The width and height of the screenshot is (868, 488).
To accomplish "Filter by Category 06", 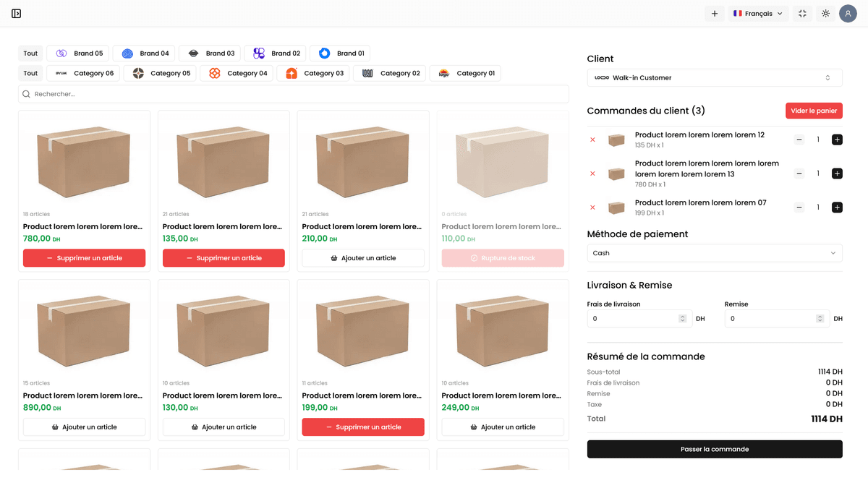I will (x=83, y=73).
